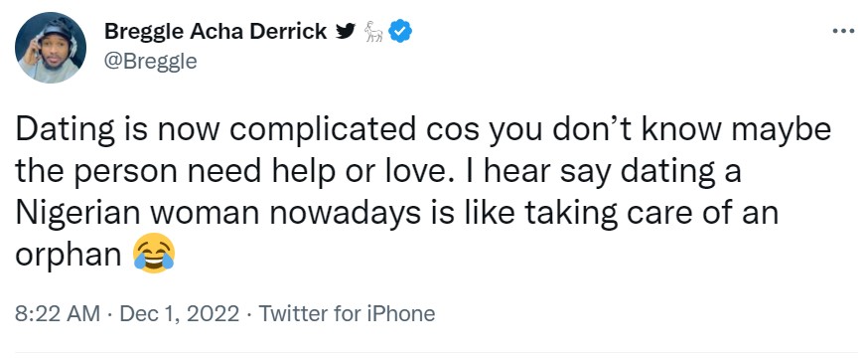Open the Breggle Acha Derrick display name
The image size is (868, 359).
pos(216,32)
